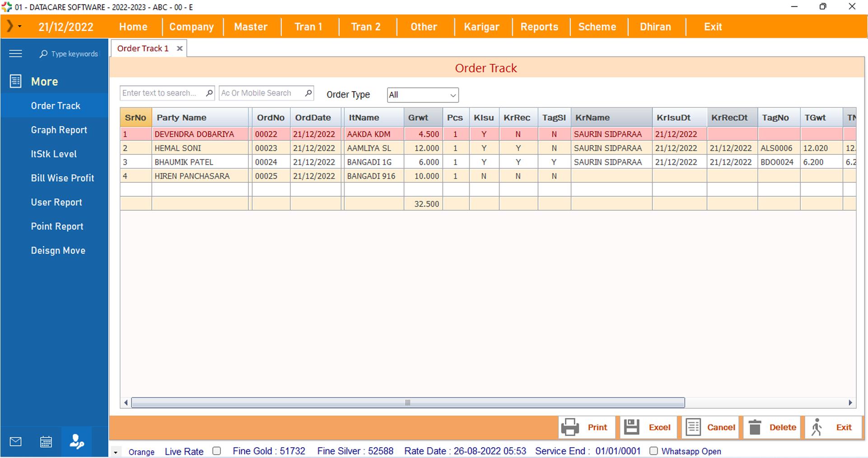Click the user contact icon in bottom sidebar
This screenshot has height=458, width=868.
click(77, 441)
